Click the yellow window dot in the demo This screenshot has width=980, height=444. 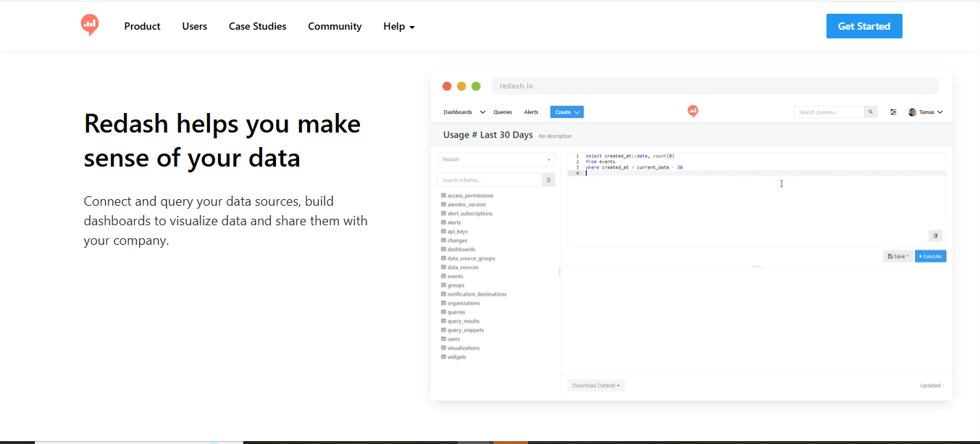pyautogui.click(x=461, y=86)
